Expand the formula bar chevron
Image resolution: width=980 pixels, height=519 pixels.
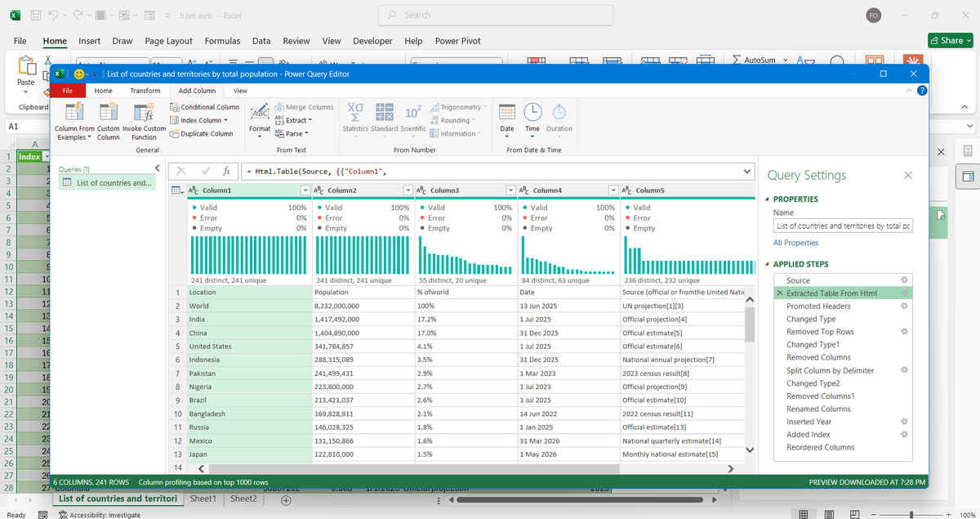(747, 172)
